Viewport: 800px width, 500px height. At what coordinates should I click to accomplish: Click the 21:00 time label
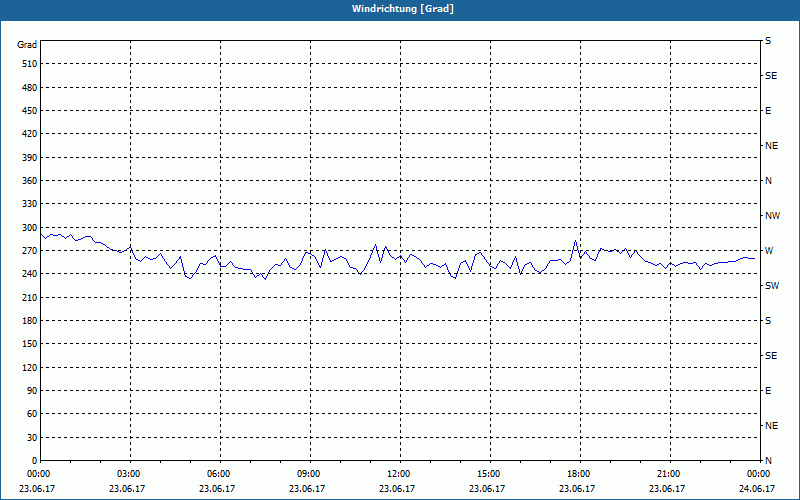point(668,474)
